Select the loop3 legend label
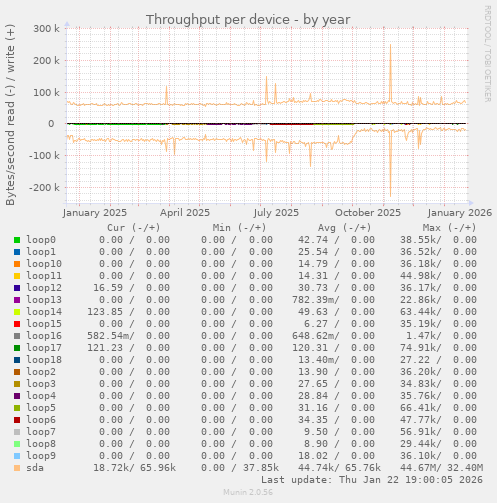Screen dimensions: 497x503 click(x=41, y=384)
